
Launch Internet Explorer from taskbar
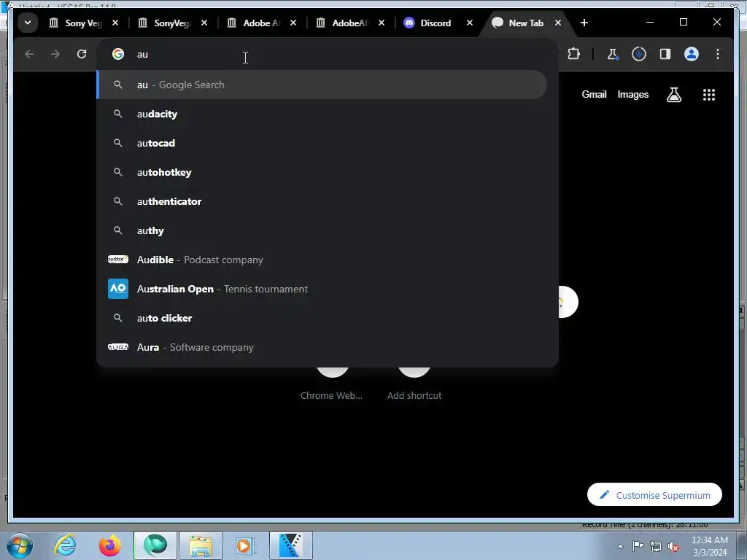pos(65,545)
